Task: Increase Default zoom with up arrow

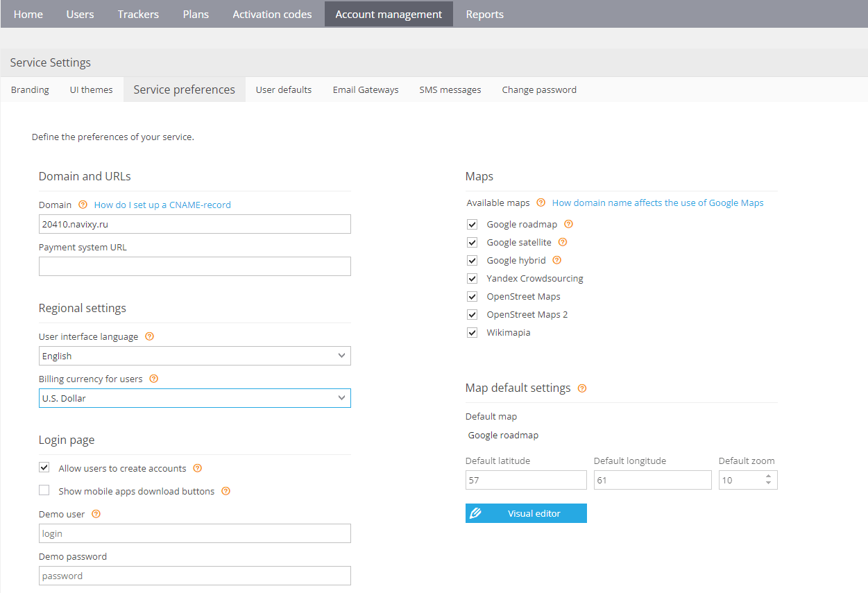Action: click(x=768, y=476)
